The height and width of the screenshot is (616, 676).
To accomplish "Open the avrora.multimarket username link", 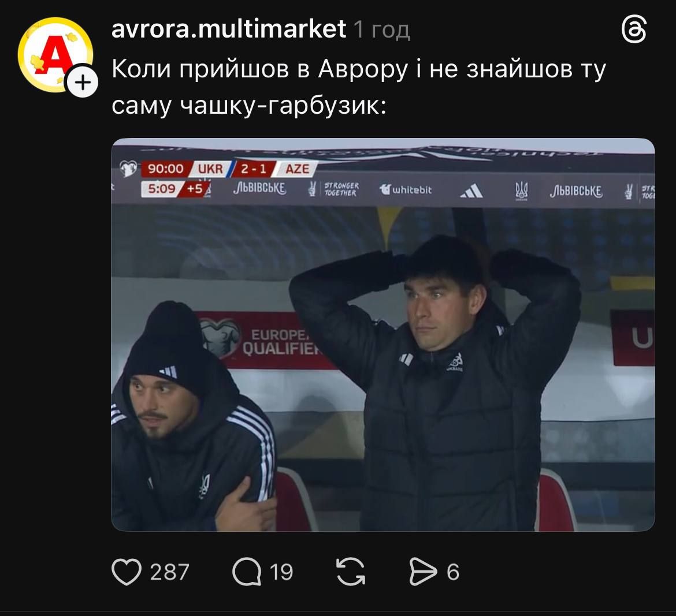I will pos(228,29).
